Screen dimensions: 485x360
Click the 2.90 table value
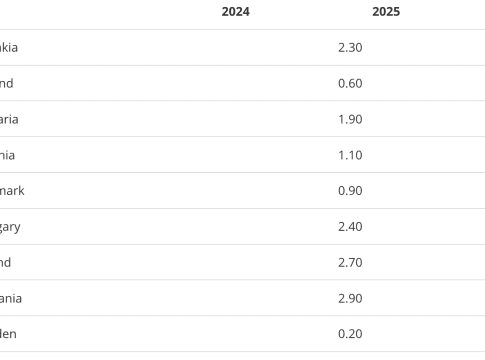(350, 299)
